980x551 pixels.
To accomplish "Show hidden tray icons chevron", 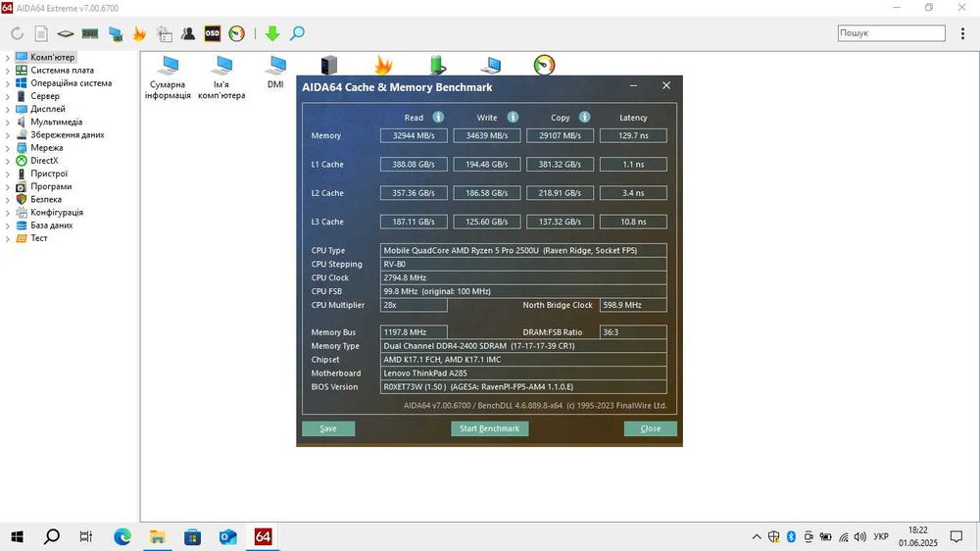I will 757,536.
